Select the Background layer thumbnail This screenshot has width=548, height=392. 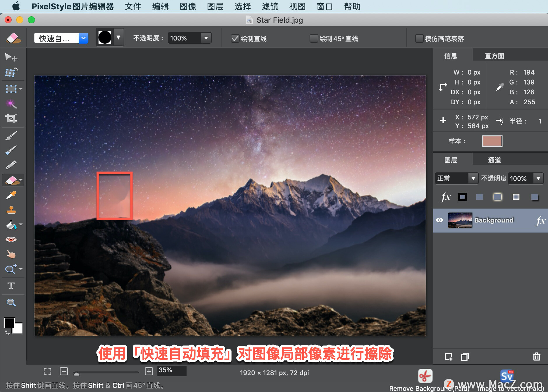coord(460,220)
